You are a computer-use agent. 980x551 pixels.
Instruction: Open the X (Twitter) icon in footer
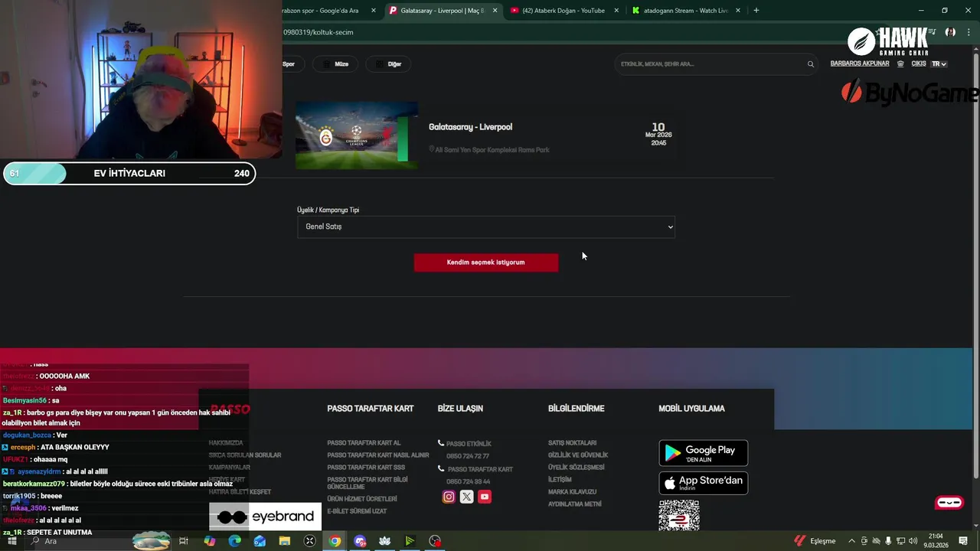466,497
